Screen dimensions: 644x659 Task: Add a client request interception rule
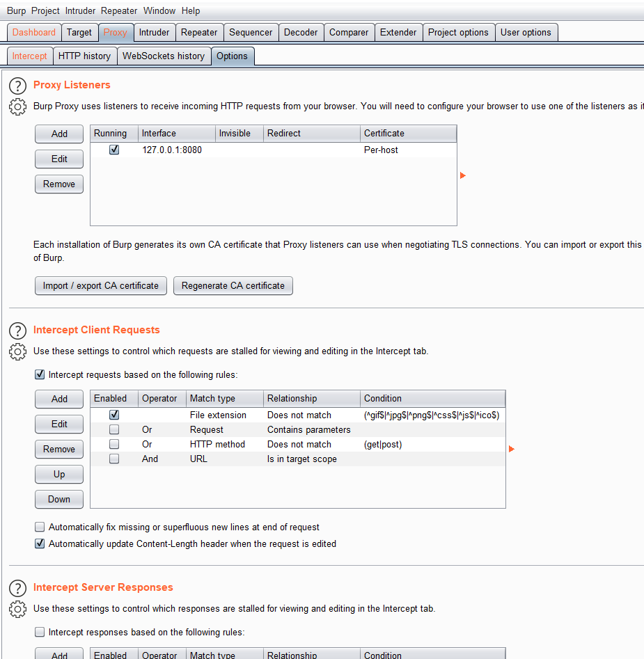pyautogui.click(x=59, y=399)
